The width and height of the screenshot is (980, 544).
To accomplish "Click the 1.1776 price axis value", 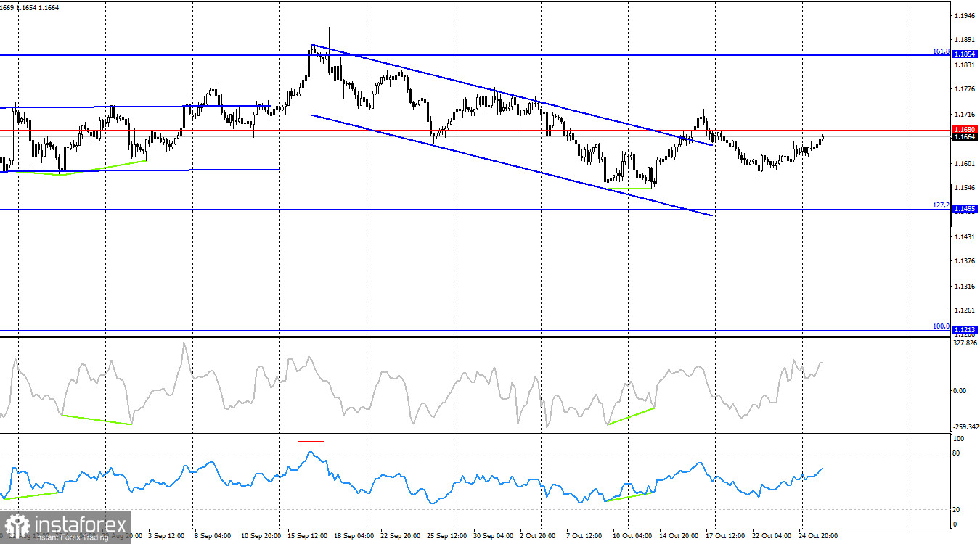I will (965, 90).
